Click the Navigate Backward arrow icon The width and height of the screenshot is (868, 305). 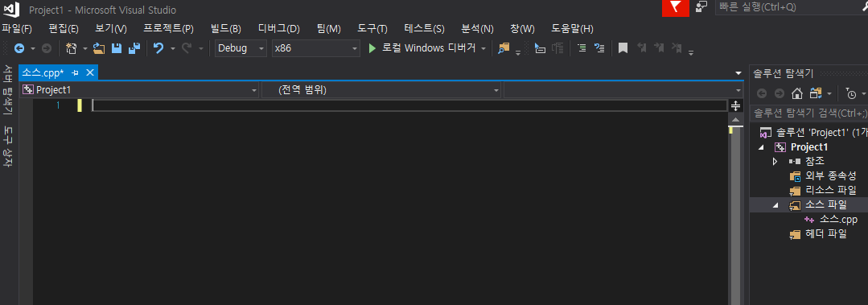click(x=19, y=48)
